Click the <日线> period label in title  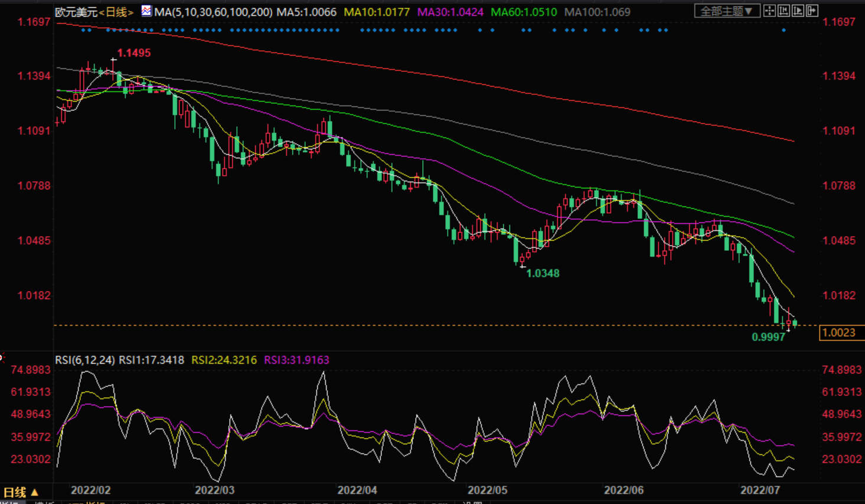coord(116,12)
